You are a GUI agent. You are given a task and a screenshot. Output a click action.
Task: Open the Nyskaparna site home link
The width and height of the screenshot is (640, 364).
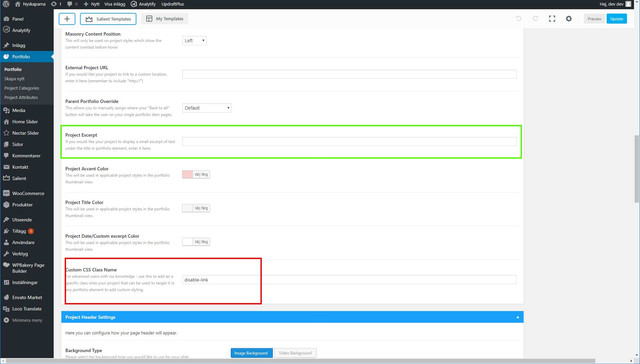click(30, 4)
